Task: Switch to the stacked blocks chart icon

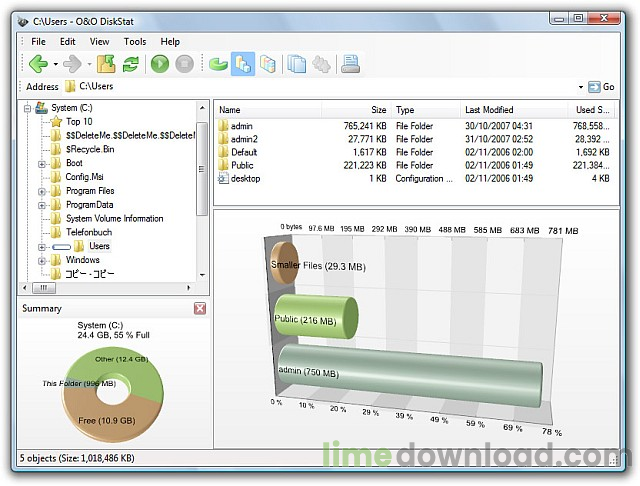Action: 267,64
